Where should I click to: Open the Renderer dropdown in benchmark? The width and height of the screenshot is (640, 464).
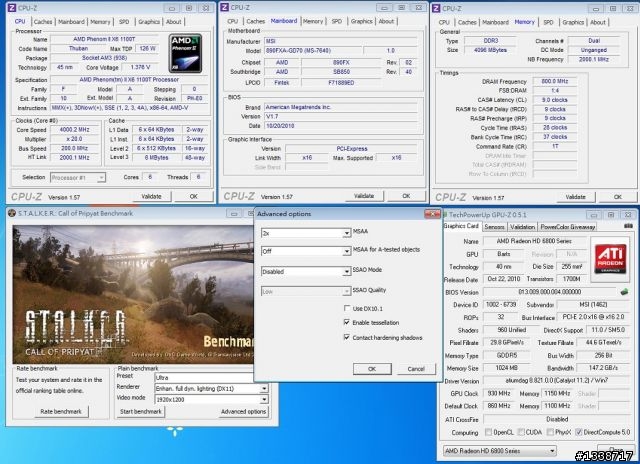211,389
